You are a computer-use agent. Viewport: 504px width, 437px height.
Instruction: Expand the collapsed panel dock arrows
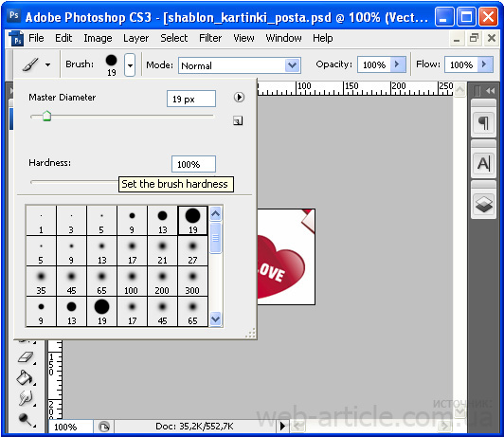pos(491,91)
